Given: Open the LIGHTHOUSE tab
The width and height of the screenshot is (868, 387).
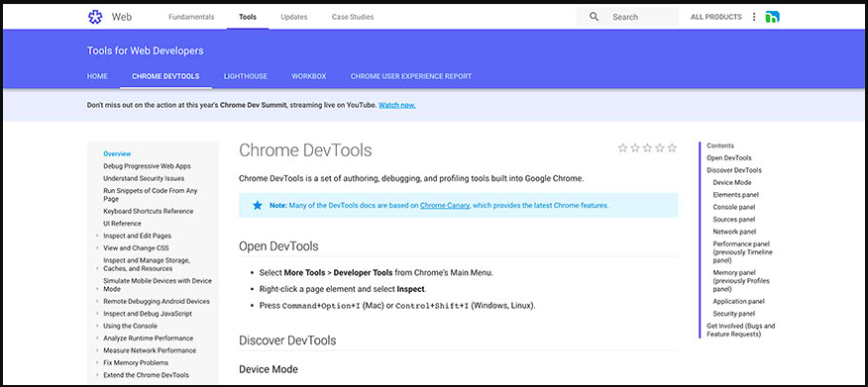Looking at the screenshot, I should click(245, 76).
